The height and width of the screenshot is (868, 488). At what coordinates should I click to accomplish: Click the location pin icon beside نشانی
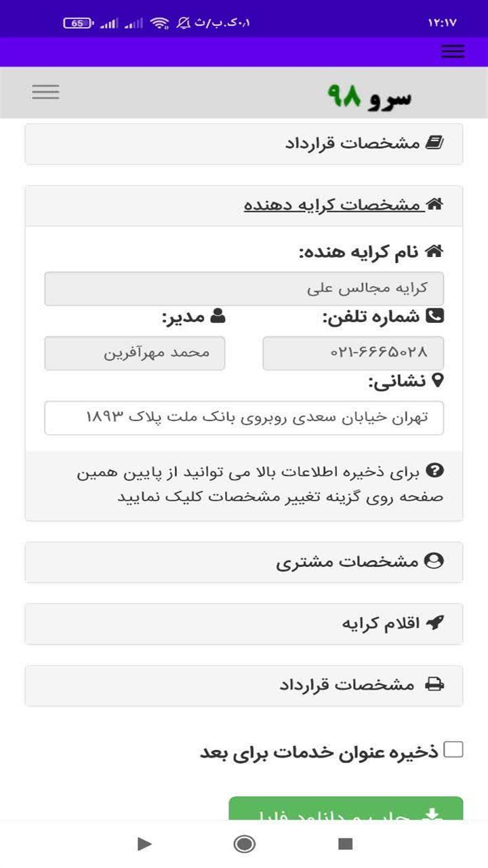click(x=437, y=380)
